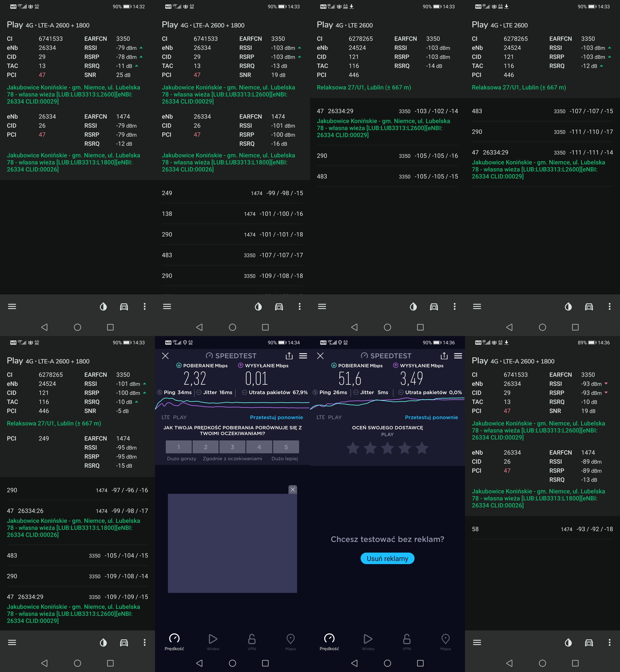Screen dimensions: 620x672
Task: Open Mapa tab on 2,32 Mbps Speedtest screen
Action: tap(290, 642)
